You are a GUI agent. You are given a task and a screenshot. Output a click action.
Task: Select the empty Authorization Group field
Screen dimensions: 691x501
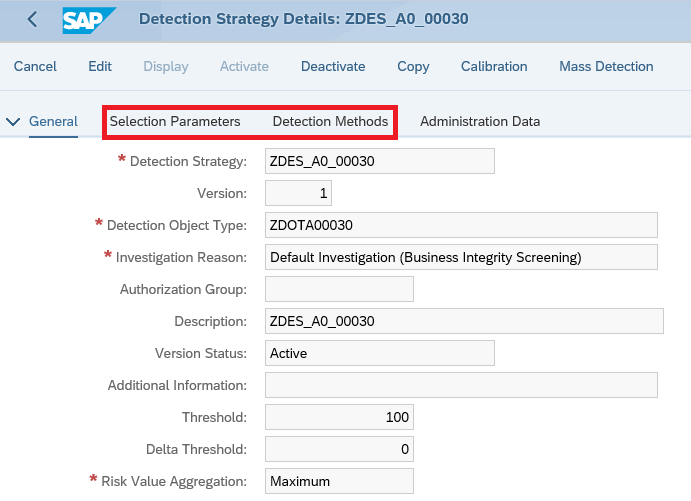coord(339,289)
